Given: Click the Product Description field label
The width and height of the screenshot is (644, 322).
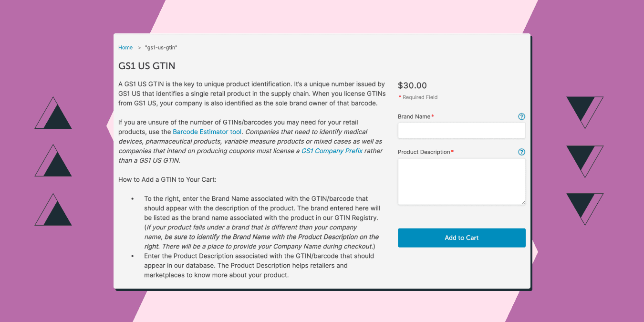Looking at the screenshot, I should pos(424,152).
